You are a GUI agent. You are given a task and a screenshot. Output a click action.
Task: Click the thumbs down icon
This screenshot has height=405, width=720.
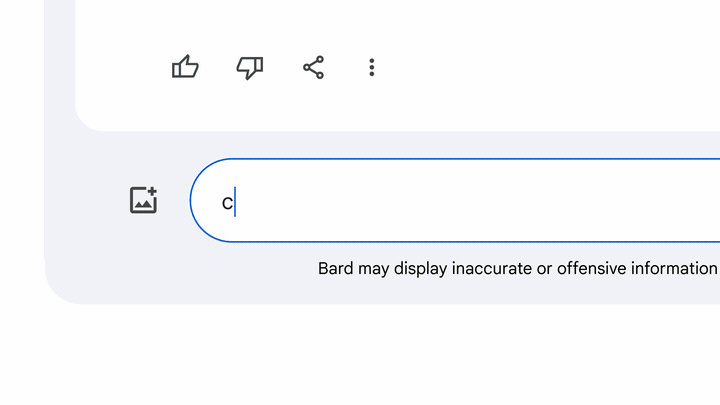(250, 68)
